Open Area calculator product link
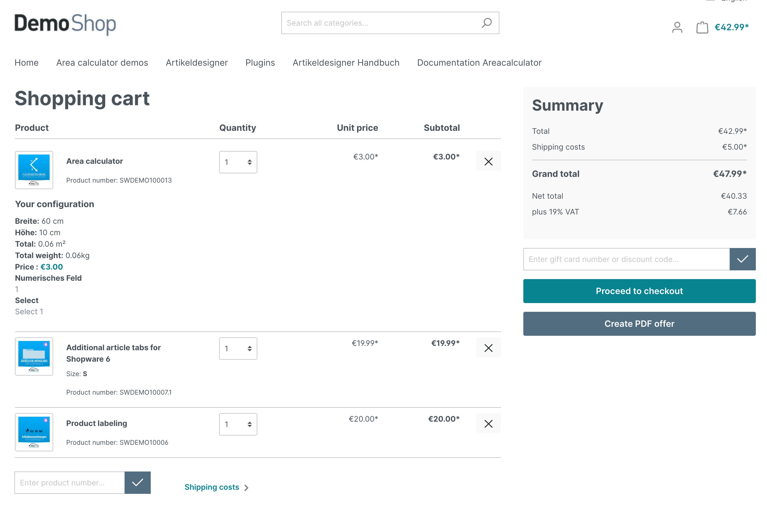This screenshot has height=532, width=767. click(x=94, y=161)
